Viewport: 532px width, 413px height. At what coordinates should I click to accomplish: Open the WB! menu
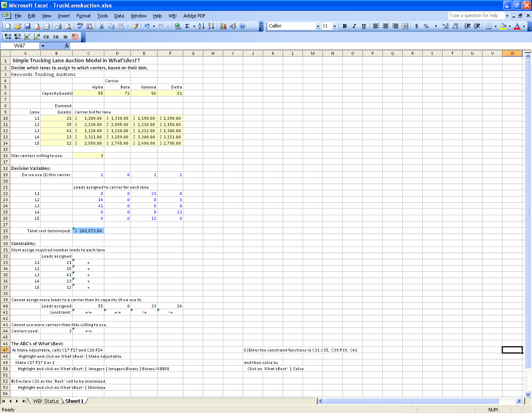pos(172,16)
